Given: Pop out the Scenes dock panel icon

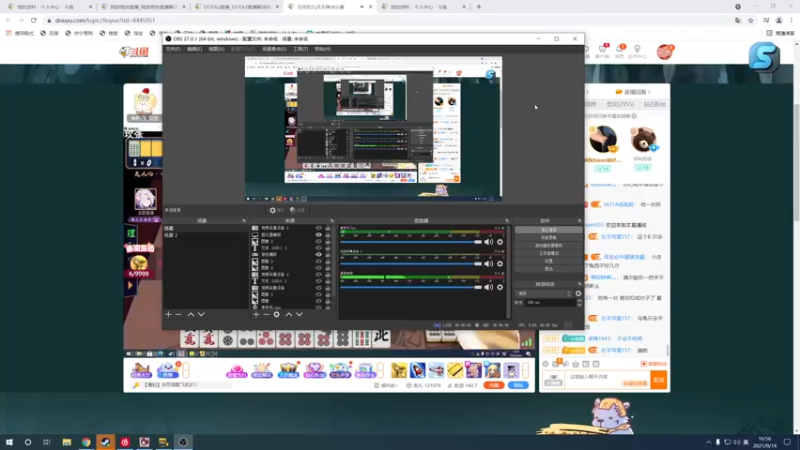Looking at the screenshot, I should click(244, 221).
